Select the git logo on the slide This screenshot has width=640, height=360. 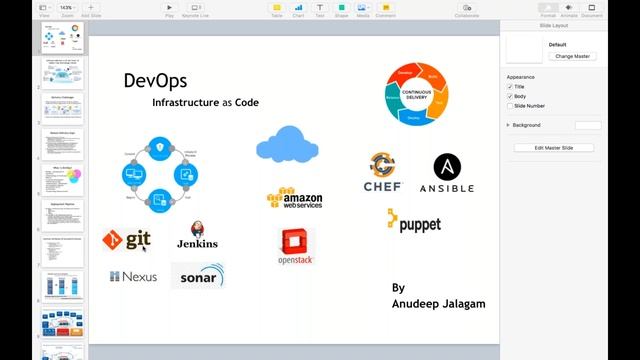pyautogui.click(x=127, y=239)
